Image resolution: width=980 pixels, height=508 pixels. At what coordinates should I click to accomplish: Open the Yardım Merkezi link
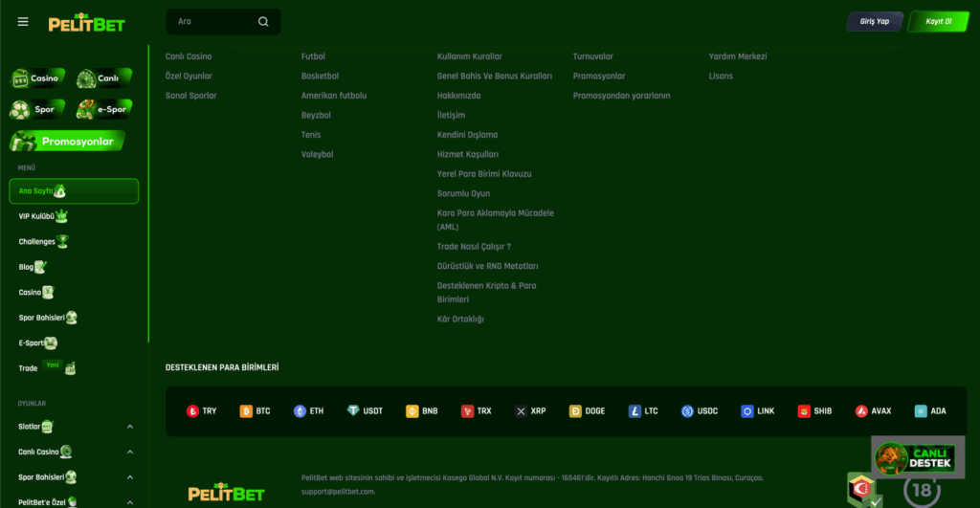738,56
